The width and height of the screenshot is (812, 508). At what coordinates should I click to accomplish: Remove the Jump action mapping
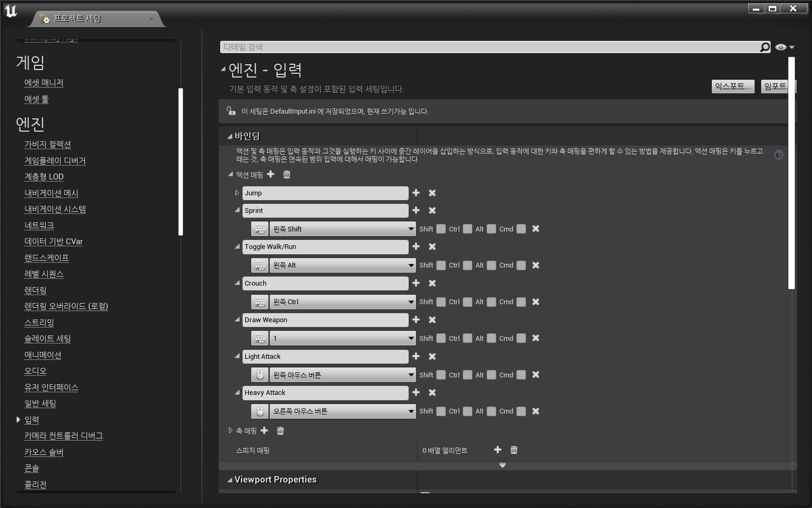coord(432,193)
